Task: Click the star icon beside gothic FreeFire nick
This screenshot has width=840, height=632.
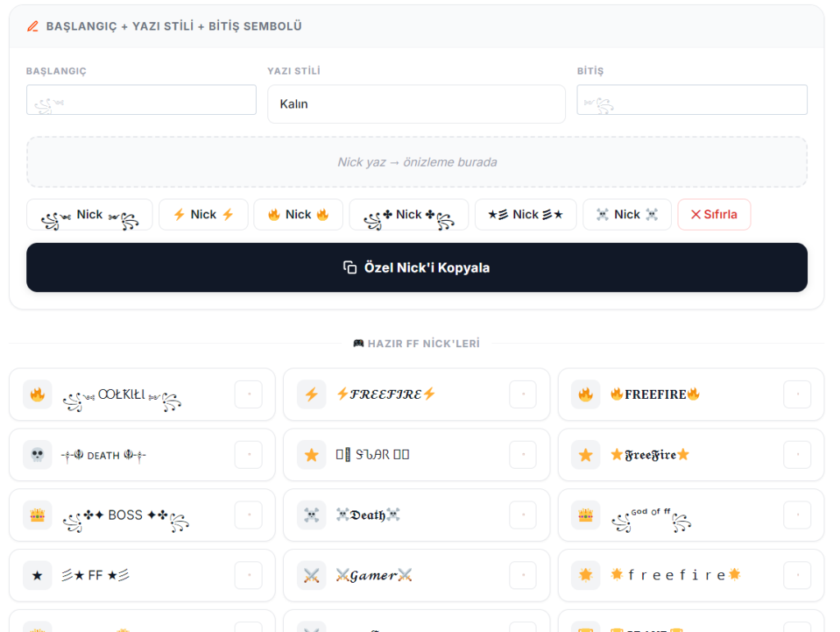Action: [586, 455]
